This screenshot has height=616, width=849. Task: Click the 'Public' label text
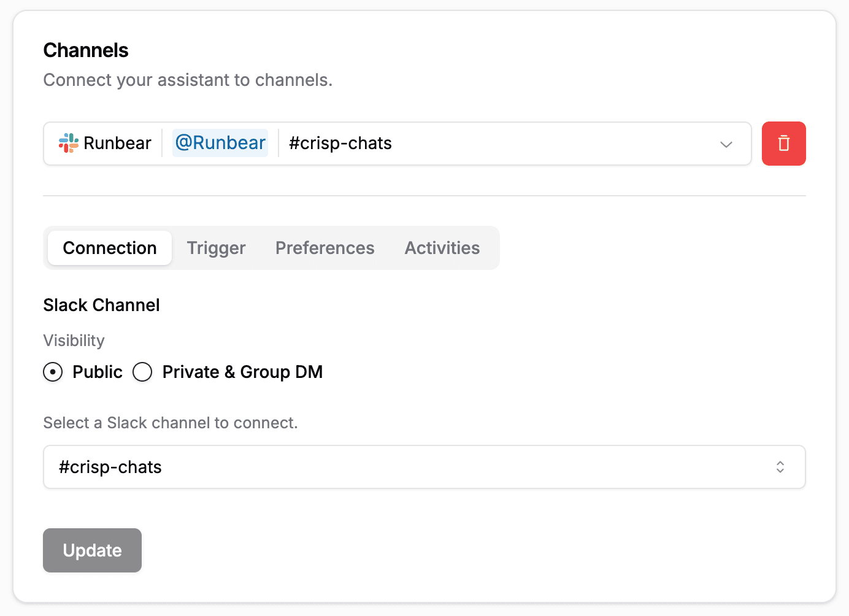(x=98, y=372)
